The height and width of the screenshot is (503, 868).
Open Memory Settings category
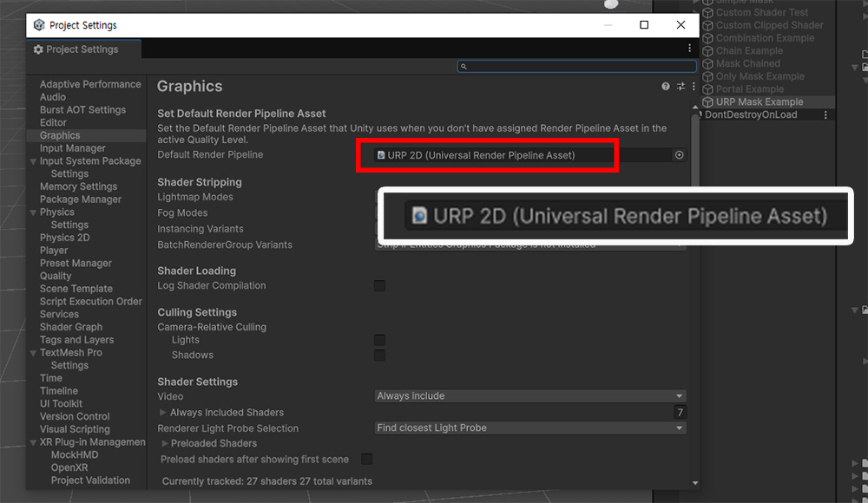tap(79, 186)
